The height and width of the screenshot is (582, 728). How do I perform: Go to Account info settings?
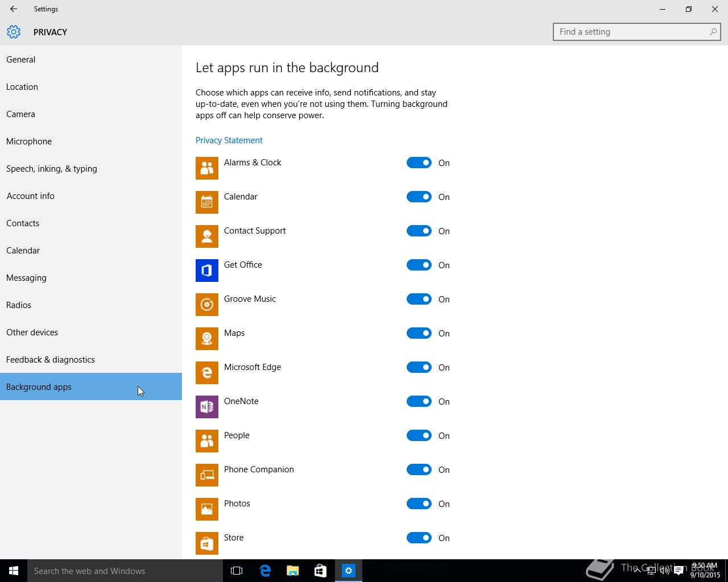(x=91, y=196)
